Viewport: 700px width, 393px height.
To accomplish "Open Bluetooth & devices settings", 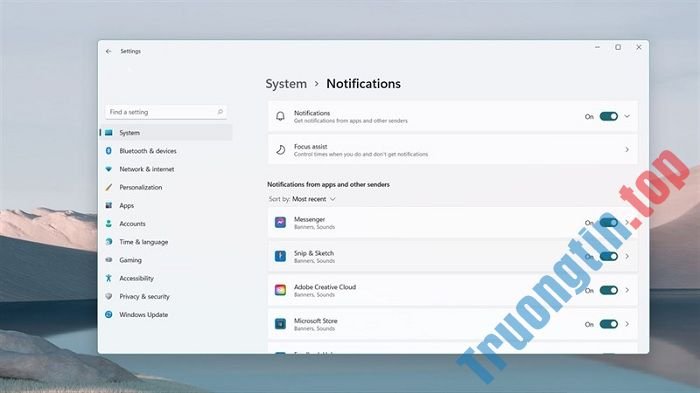I will tap(166, 151).
